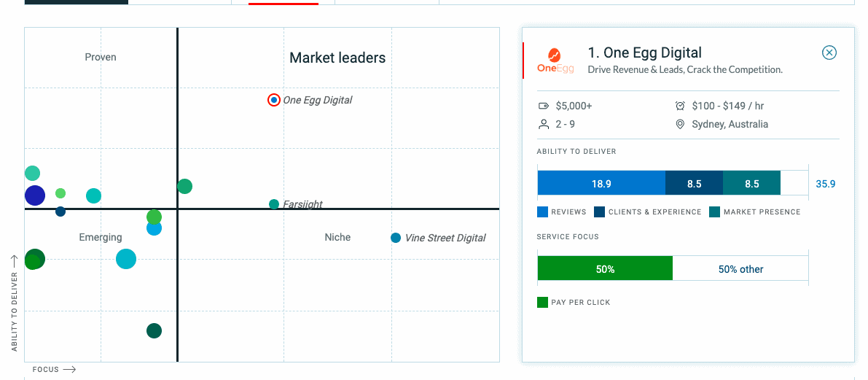Click the clock icon beside hourly rate
Viewport: 868px width, 380px height.
point(681,106)
